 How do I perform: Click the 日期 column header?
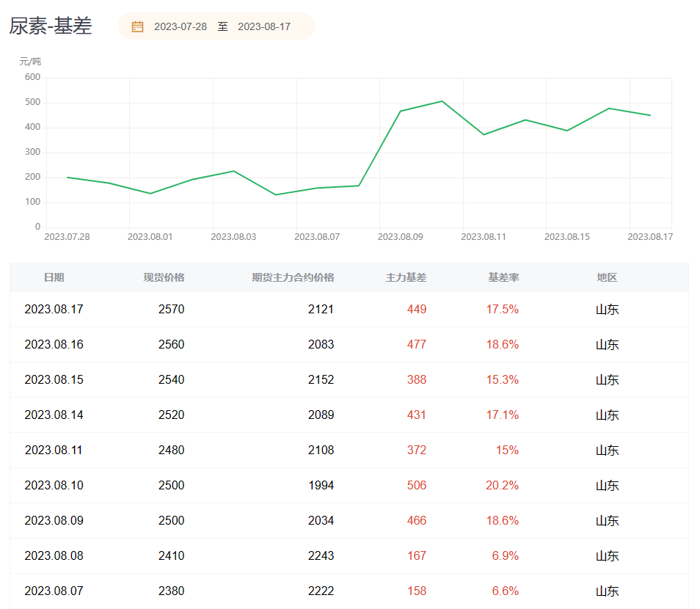54,277
